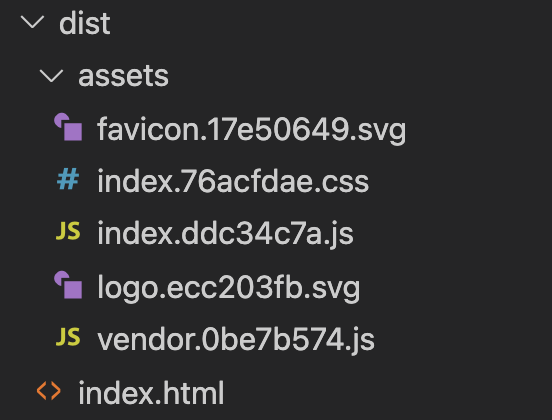This screenshot has height=420, width=552.
Task: Open index.ddc34c7a.js in the editor
Action: coord(225,234)
